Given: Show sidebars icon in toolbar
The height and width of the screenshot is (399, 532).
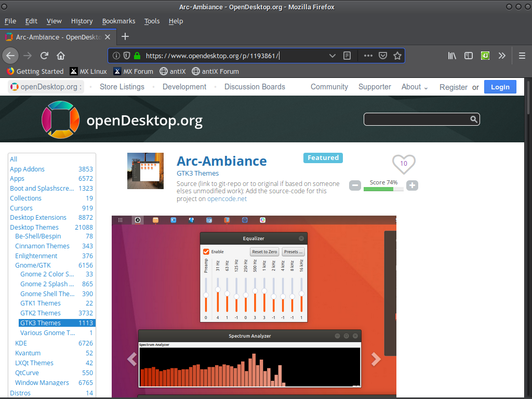Looking at the screenshot, I should point(469,56).
